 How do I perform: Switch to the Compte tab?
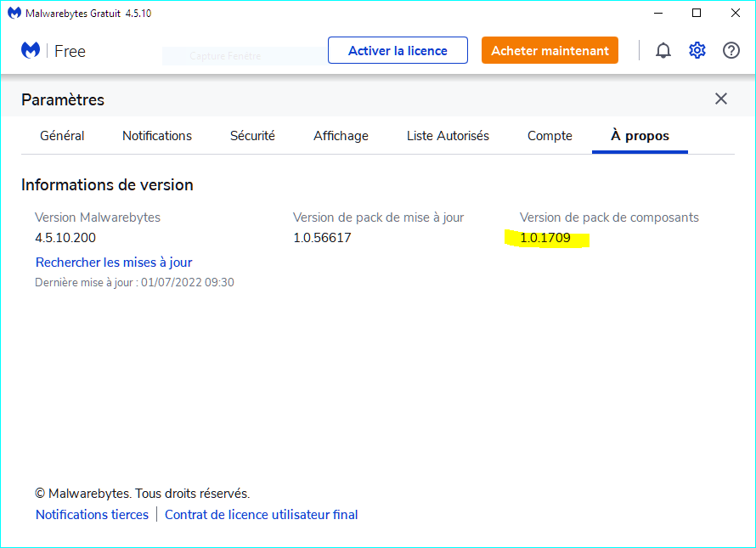[550, 136]
